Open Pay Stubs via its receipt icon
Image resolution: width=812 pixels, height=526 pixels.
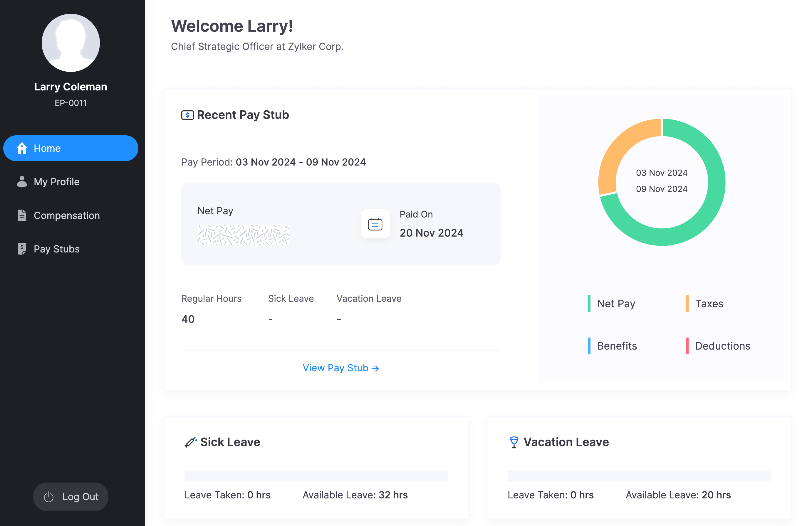[22, 249]
